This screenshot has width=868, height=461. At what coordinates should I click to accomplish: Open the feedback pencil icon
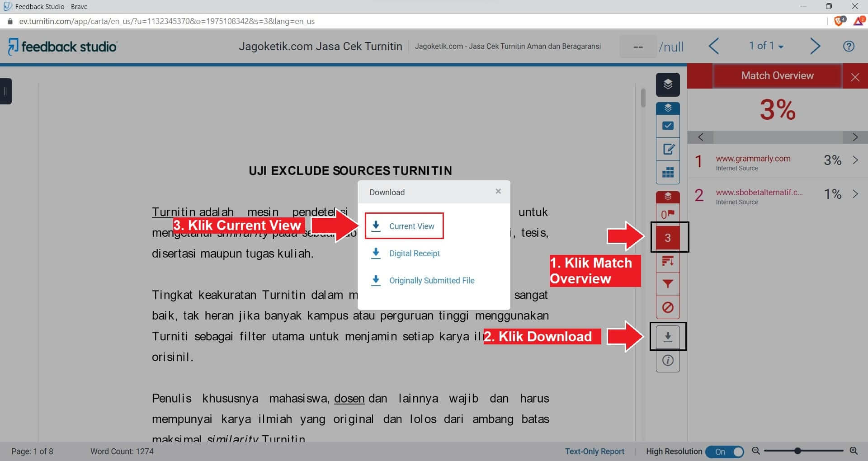point(668,149)
